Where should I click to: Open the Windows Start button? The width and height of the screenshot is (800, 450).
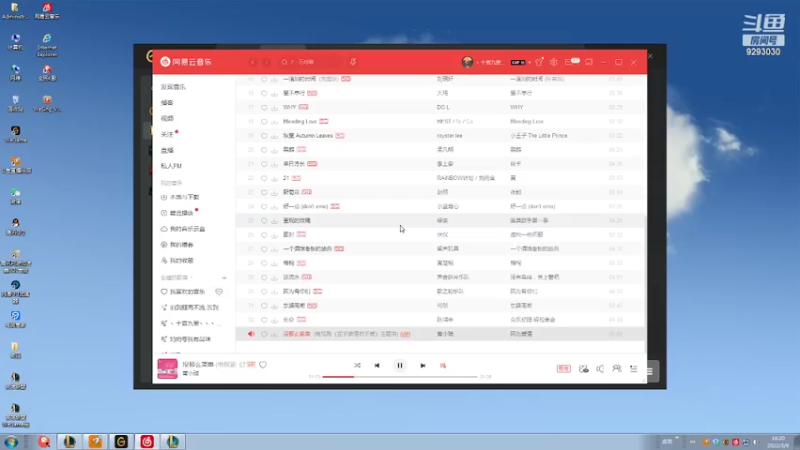click(11, 442)
